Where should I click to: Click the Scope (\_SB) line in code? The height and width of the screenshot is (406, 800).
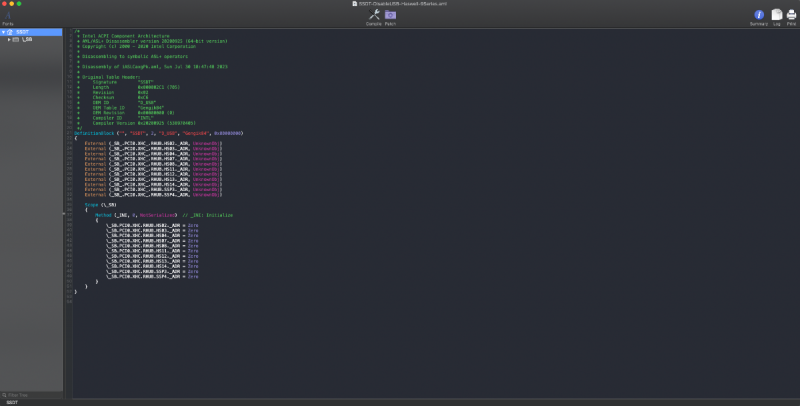pyautogui.click(x=102, y=204)
